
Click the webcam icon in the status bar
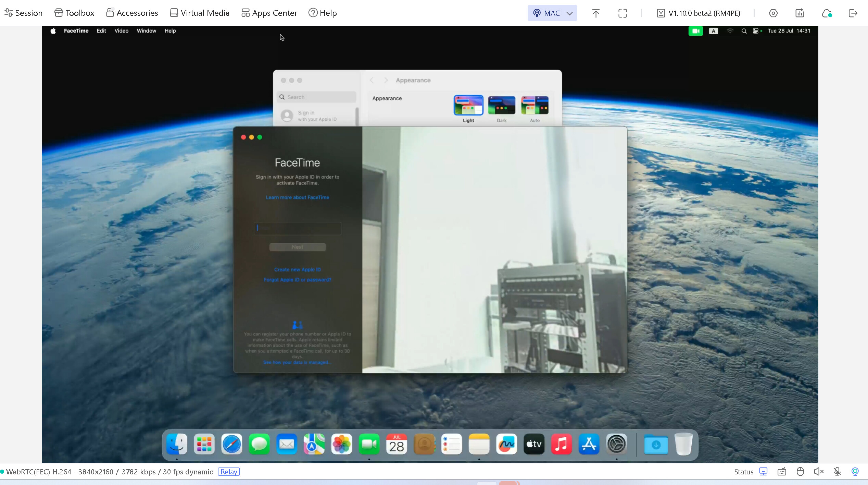(x=855, y=472)
